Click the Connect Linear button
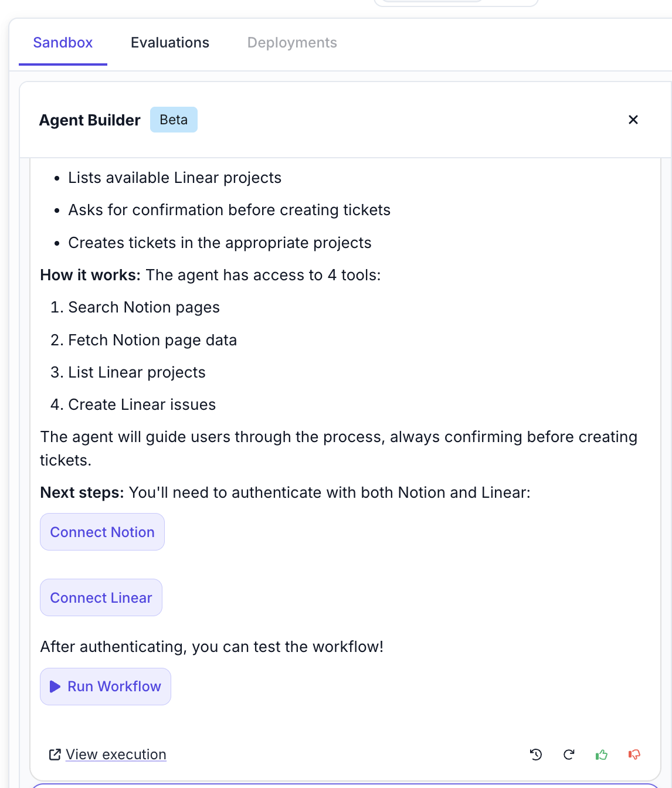 pos(101,597)
